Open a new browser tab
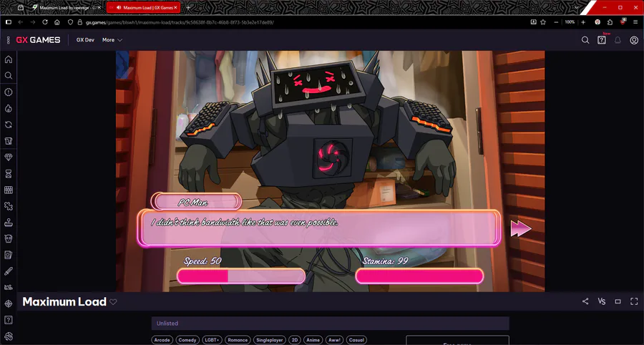Viewport: 644px width, 345px height. (188, 7)
